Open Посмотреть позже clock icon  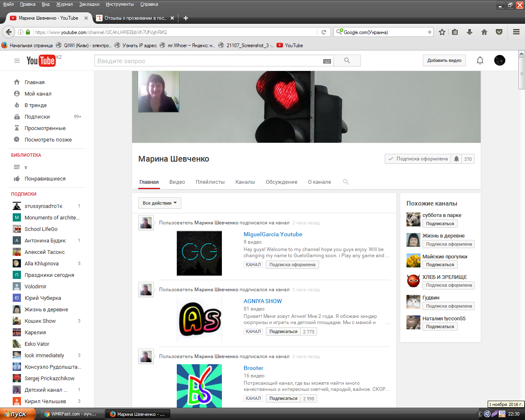17,139
